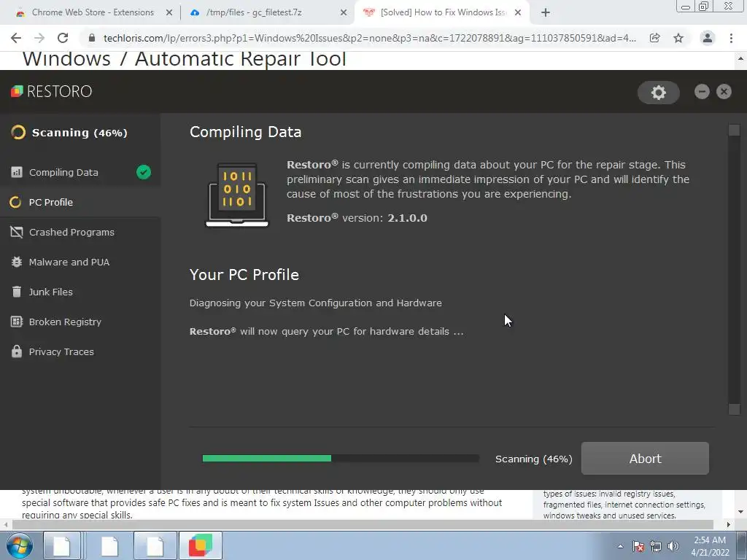The image size is (747, 560).
Task: Share this page icon
Action: click(x=655, y=38)
